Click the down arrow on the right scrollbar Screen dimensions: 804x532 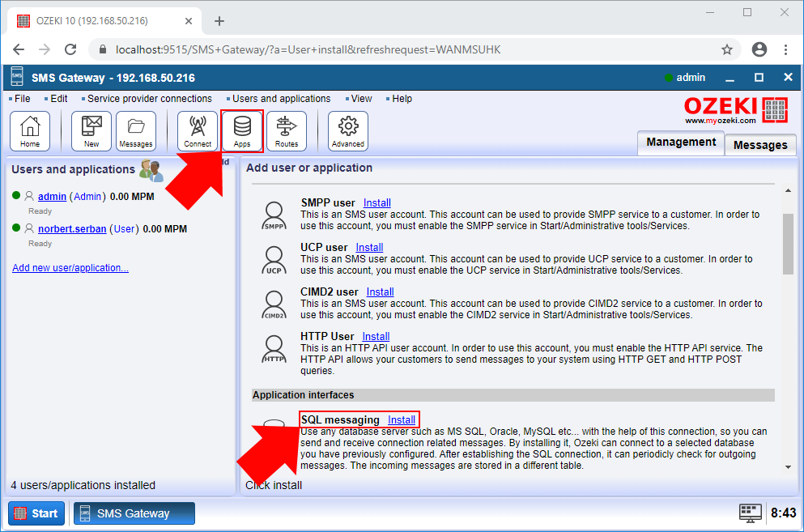tap(788, 466)
